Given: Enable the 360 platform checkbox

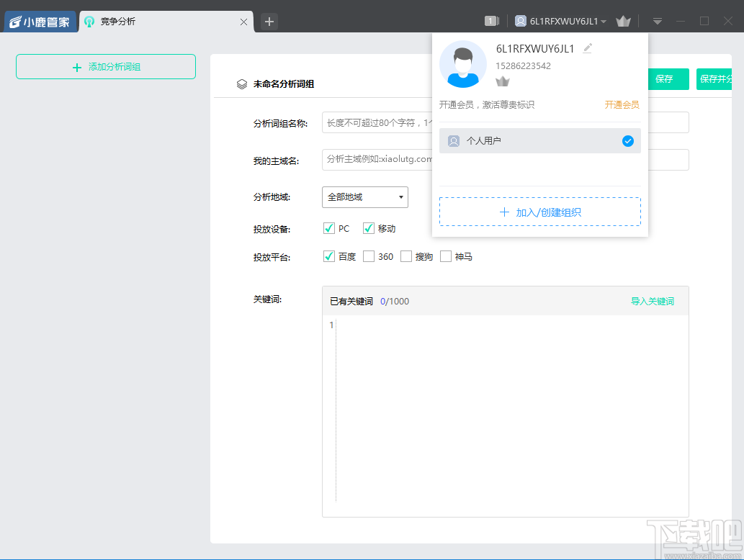Looking at the screenshot, I should coord(369,256).
